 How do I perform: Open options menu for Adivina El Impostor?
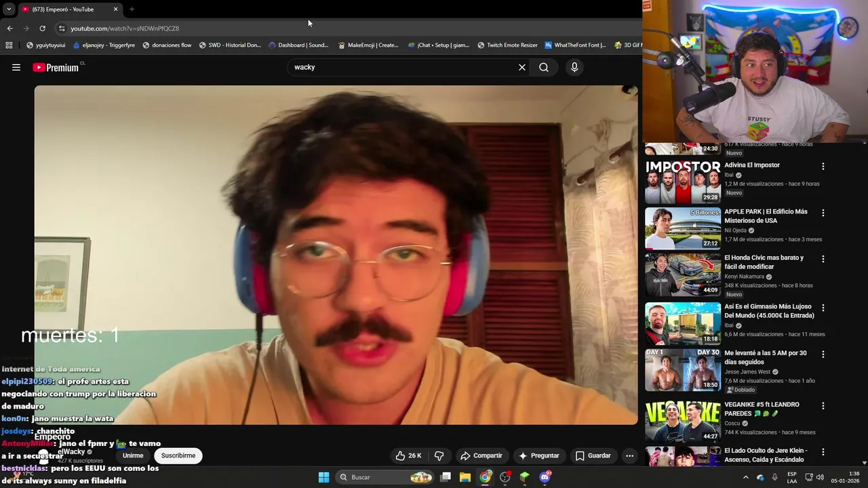click(x=823, y=166)
